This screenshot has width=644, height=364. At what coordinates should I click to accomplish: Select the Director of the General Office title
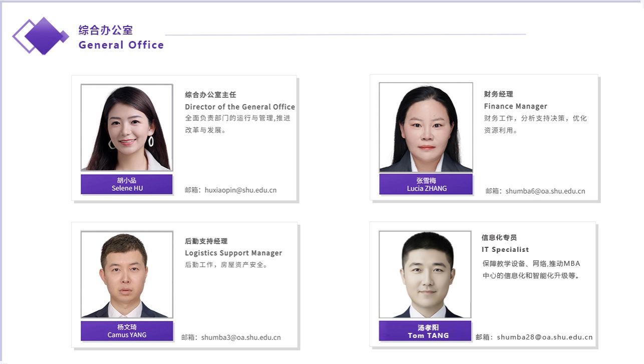point(240,107)
